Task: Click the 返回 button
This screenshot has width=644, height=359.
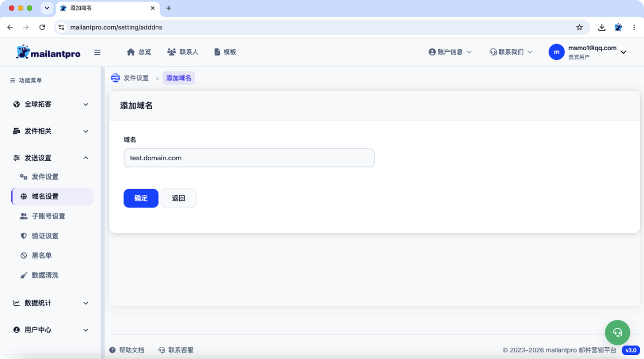Action: [179, 198]
